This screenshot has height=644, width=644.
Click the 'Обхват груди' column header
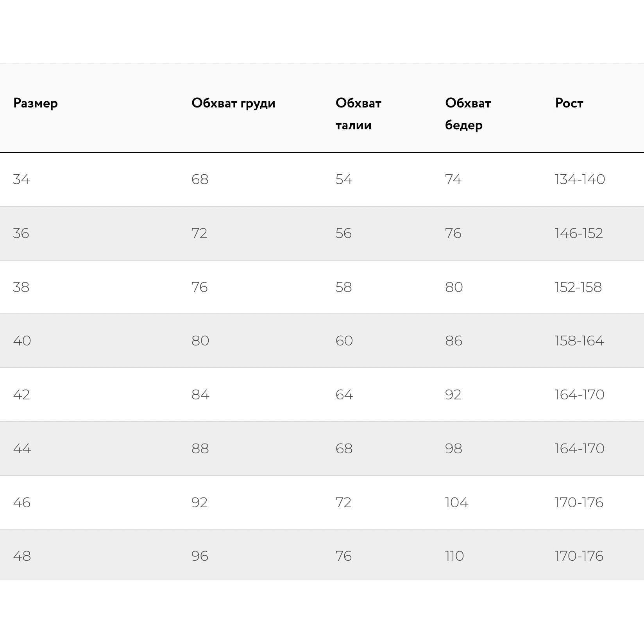(x=233, y=103)
